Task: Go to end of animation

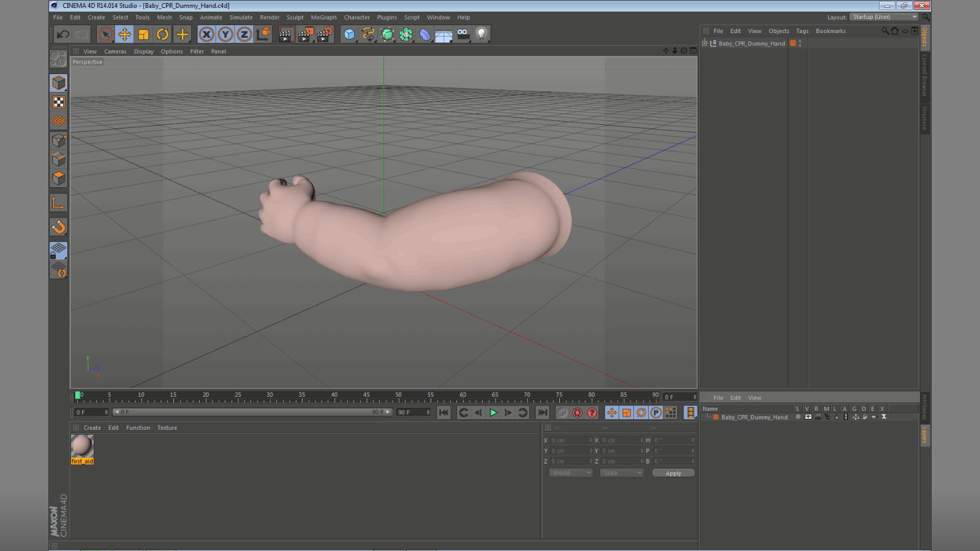Action: tap(542, 413)
